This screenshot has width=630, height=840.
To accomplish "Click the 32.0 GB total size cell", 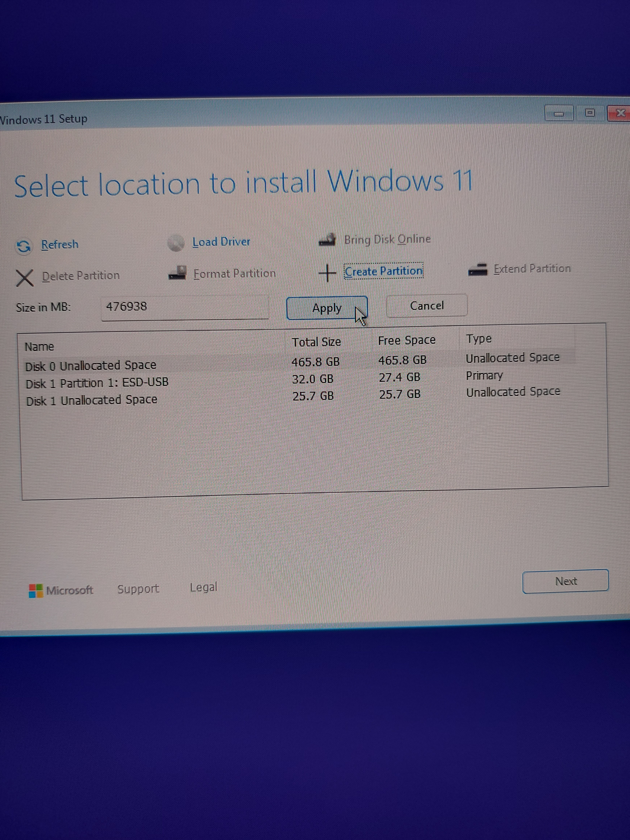I will (312, 379).
